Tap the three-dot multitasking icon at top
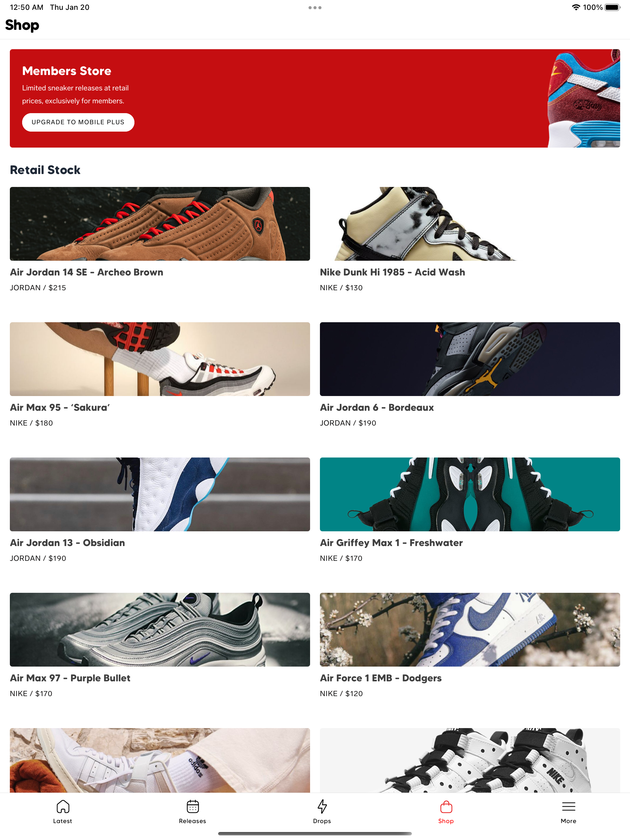 click(x=315, y=8)
